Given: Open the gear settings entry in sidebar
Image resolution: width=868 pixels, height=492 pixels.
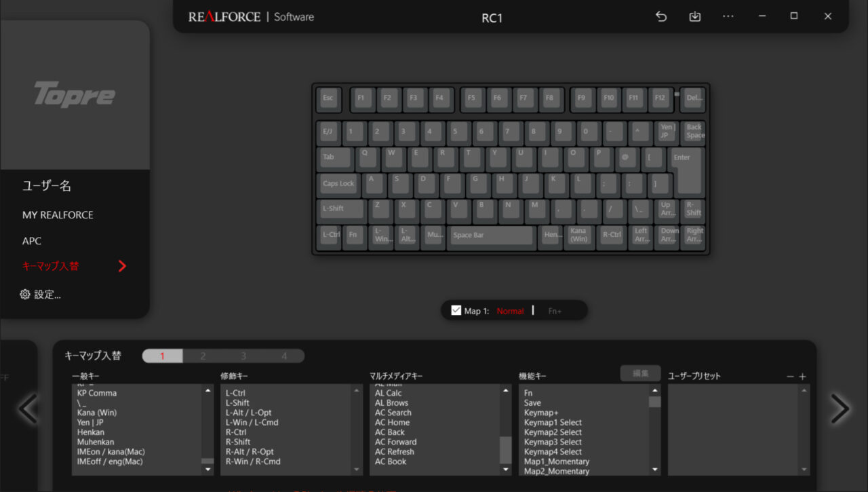Looking at the screenshot, I should point(41,295).
